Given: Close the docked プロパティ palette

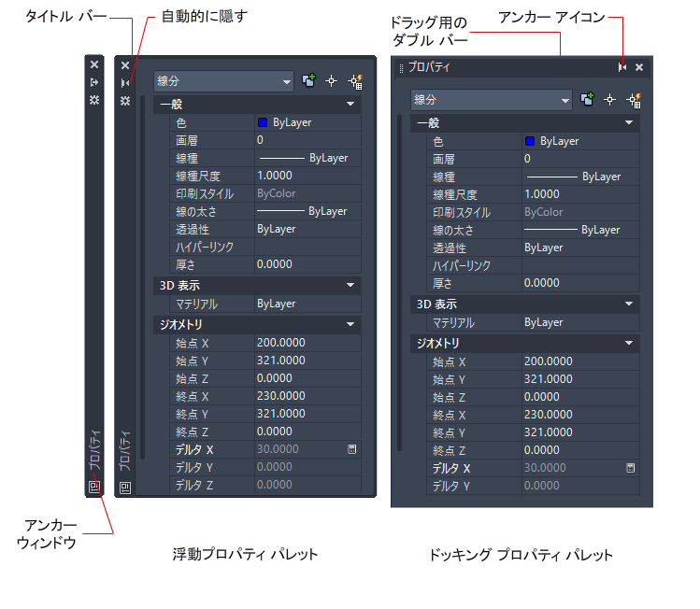Looking at the screenshot, I should pos(639,67).
